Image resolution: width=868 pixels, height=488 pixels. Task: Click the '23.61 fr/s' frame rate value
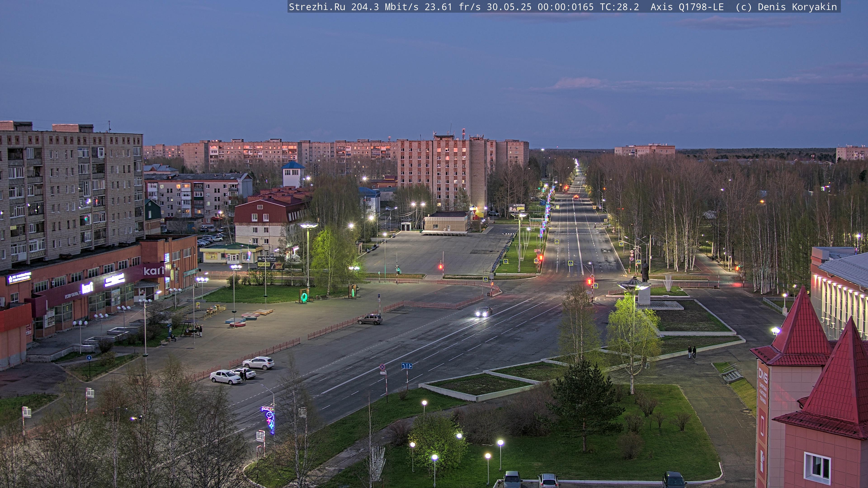pos(453,7)
